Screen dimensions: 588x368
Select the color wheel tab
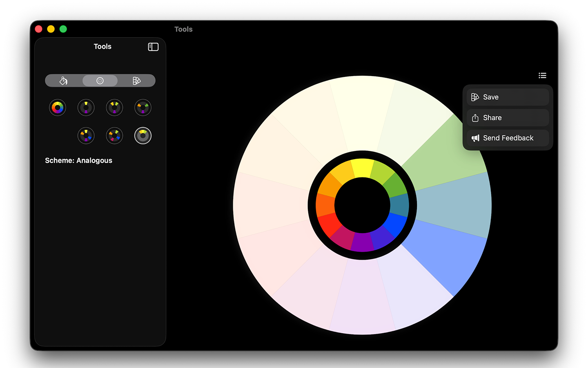100,81
